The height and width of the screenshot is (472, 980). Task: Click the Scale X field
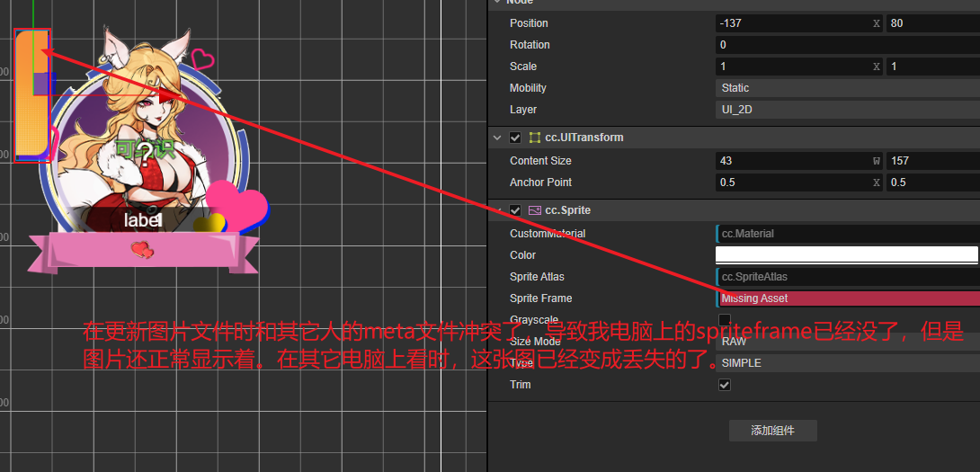click(x=798, y=67)
